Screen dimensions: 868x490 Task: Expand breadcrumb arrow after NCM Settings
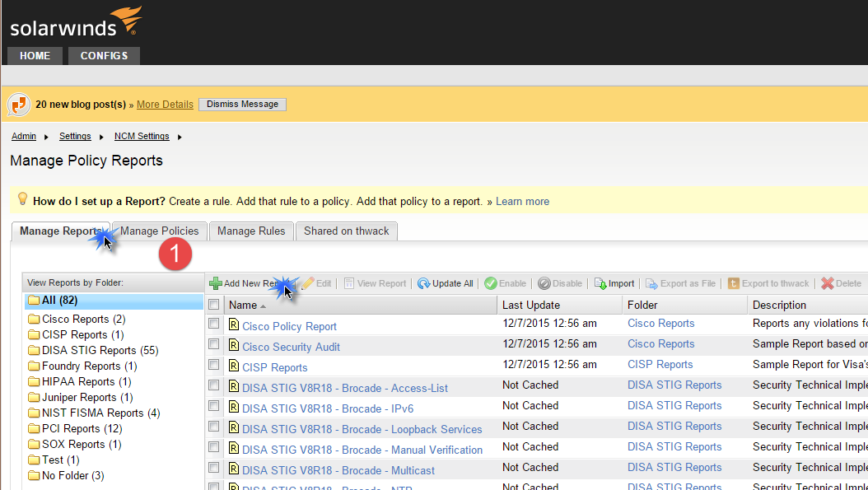pos(180,137)
